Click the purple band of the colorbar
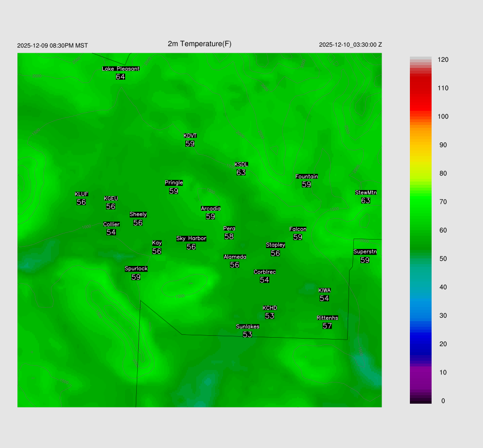 [x=420, y=377]
